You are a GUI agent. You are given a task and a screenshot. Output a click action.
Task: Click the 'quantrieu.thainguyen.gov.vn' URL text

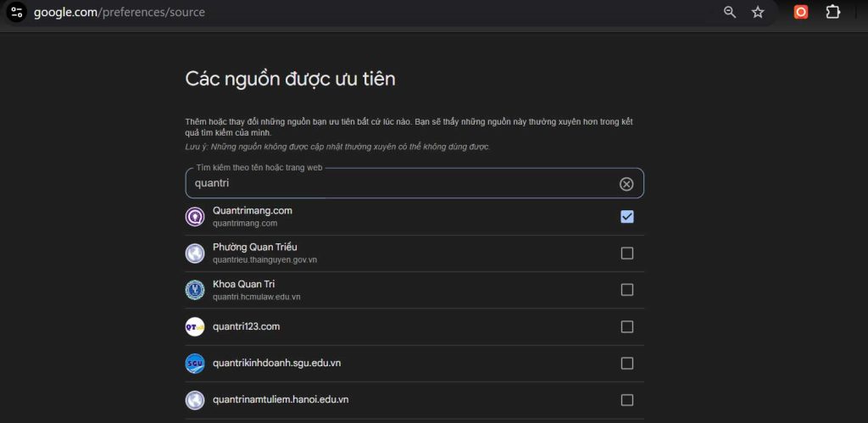[265, 260]
